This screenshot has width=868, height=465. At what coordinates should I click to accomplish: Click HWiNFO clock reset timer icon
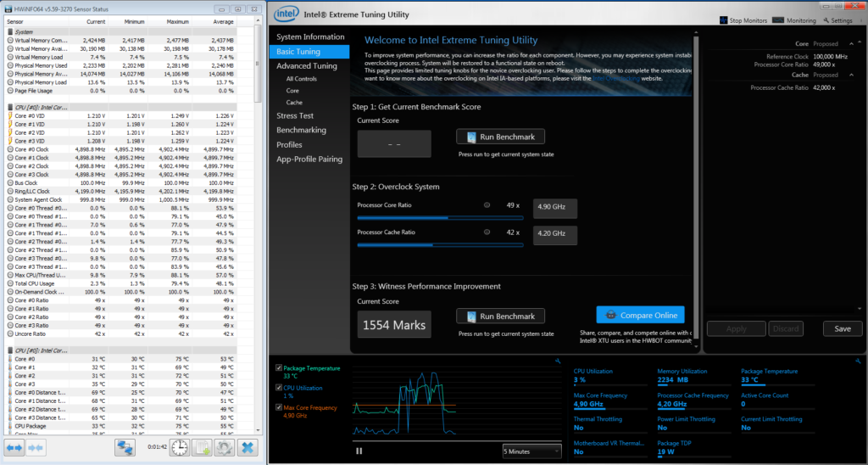click(179, 447)
